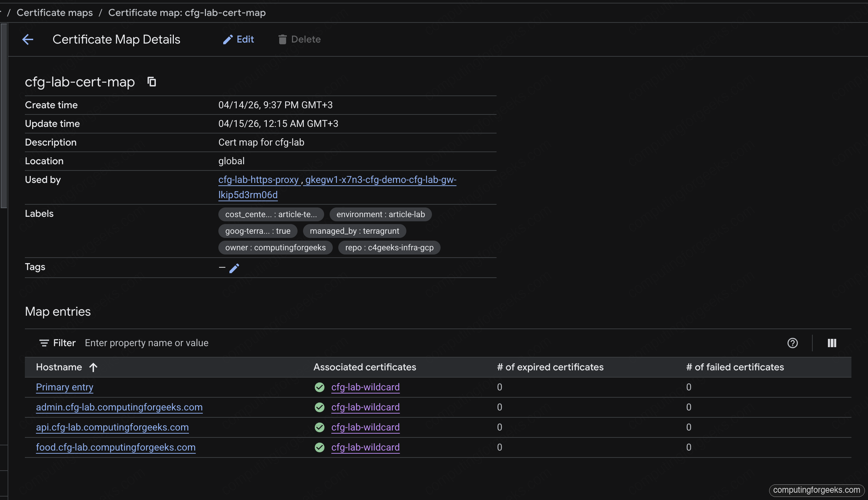
Task: Open the Primary entry hostname
Action: tap(64, 387)
